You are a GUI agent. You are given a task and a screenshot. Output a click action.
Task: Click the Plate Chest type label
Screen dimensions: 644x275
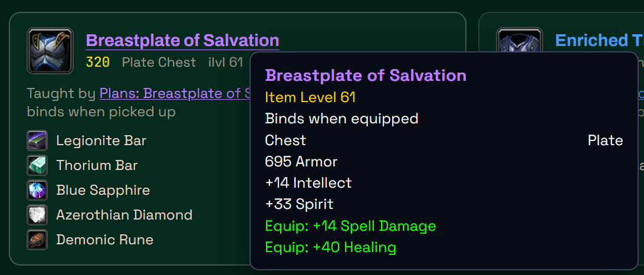pyautogui.click(x=159, y=62)
